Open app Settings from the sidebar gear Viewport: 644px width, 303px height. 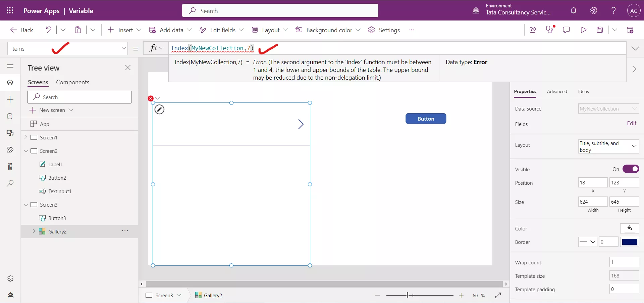[10, 279]
